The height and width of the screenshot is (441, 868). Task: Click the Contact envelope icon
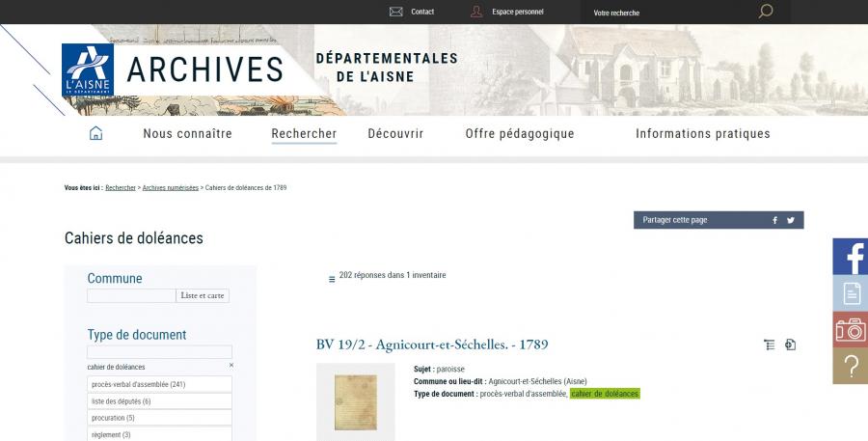[395, 12]
